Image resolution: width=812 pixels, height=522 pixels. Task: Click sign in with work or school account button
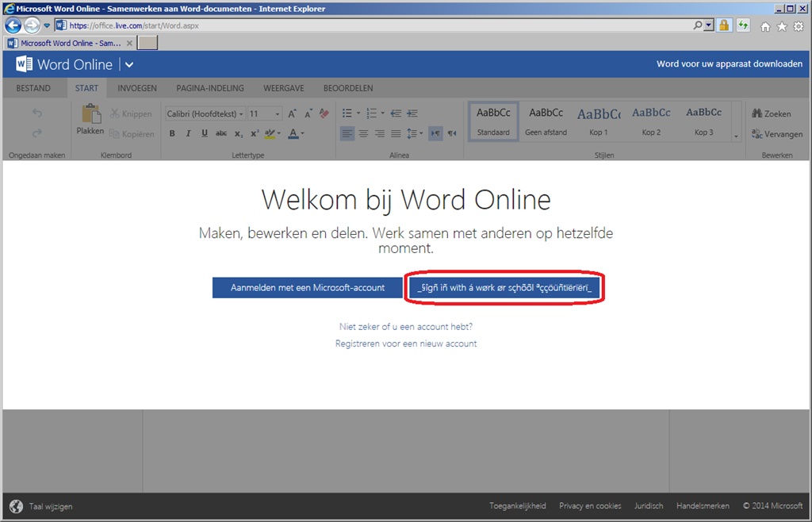[x=504, y=287]
